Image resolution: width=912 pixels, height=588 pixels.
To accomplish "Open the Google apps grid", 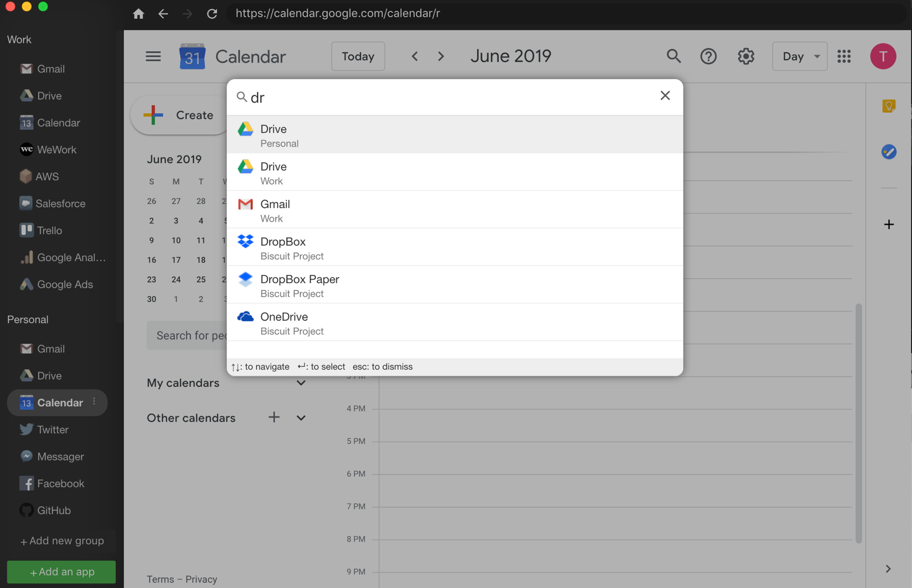I will tap(844, 56).
